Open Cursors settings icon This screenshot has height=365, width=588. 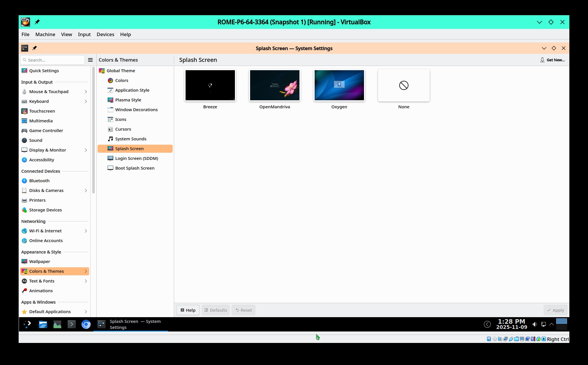pos(110,129)
